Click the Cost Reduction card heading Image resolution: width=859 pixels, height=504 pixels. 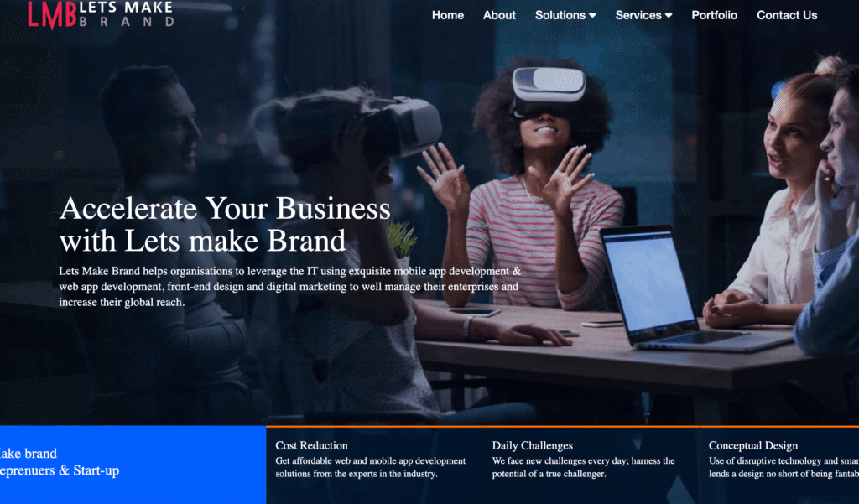tap(311, 445)
